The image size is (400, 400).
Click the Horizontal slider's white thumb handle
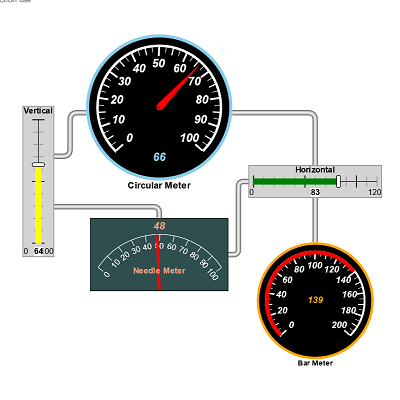tap(338, 182)
